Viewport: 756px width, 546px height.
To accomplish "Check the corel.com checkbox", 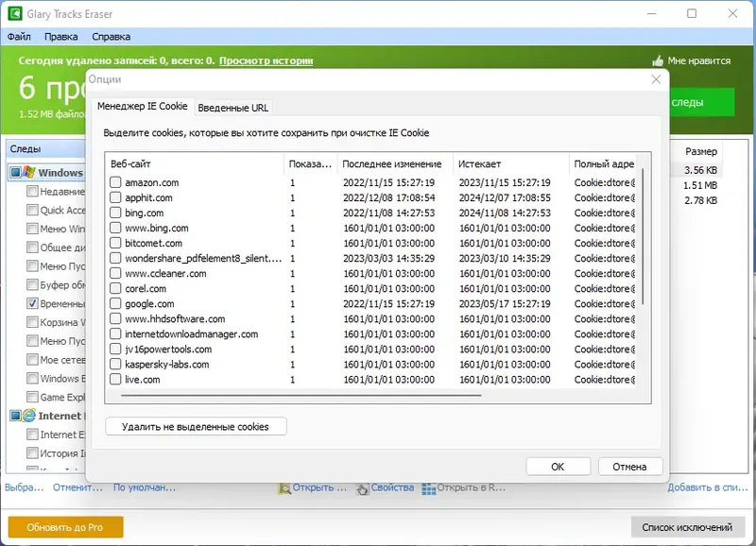I will click(x=115, y=288).
